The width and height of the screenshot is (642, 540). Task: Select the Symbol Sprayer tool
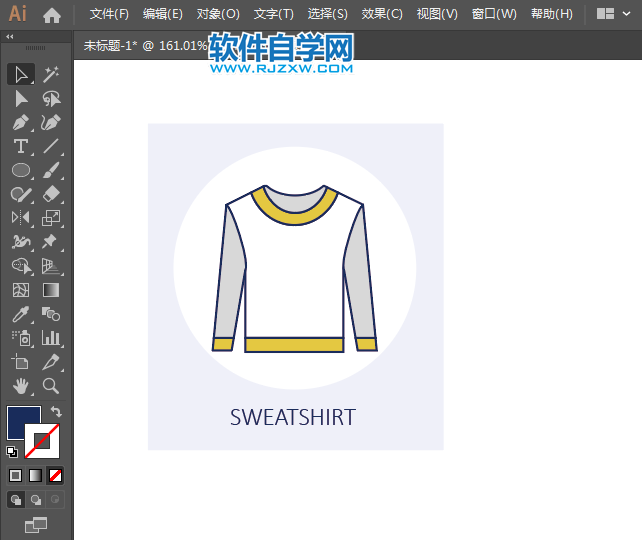tap(21, 338)
